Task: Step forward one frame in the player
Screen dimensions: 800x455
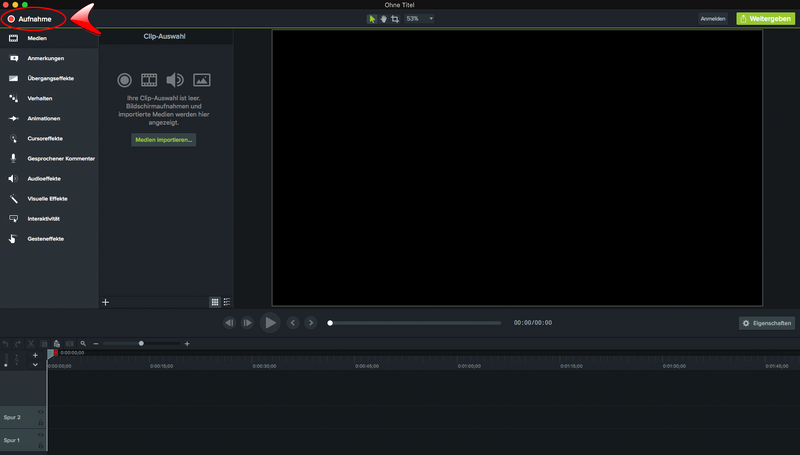Action: [x=247, y=323]
